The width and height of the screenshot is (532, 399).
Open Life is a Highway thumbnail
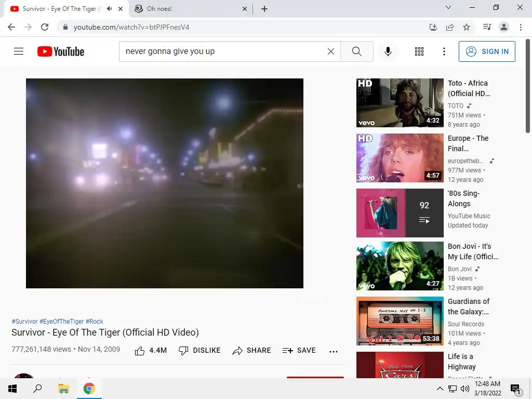(x=400, y=365)
